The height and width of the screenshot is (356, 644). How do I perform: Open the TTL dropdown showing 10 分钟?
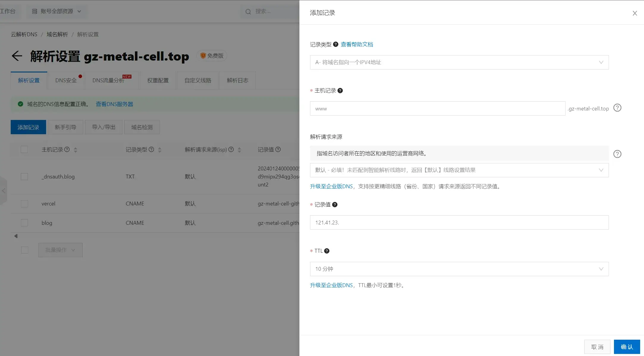click(459, 269)
